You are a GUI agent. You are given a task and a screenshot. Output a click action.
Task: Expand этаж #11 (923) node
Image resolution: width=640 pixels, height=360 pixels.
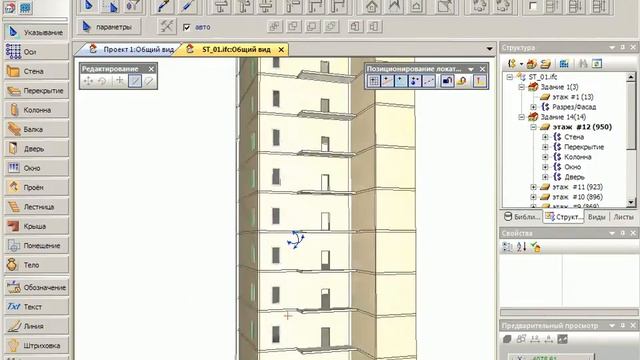coord(533,187)
